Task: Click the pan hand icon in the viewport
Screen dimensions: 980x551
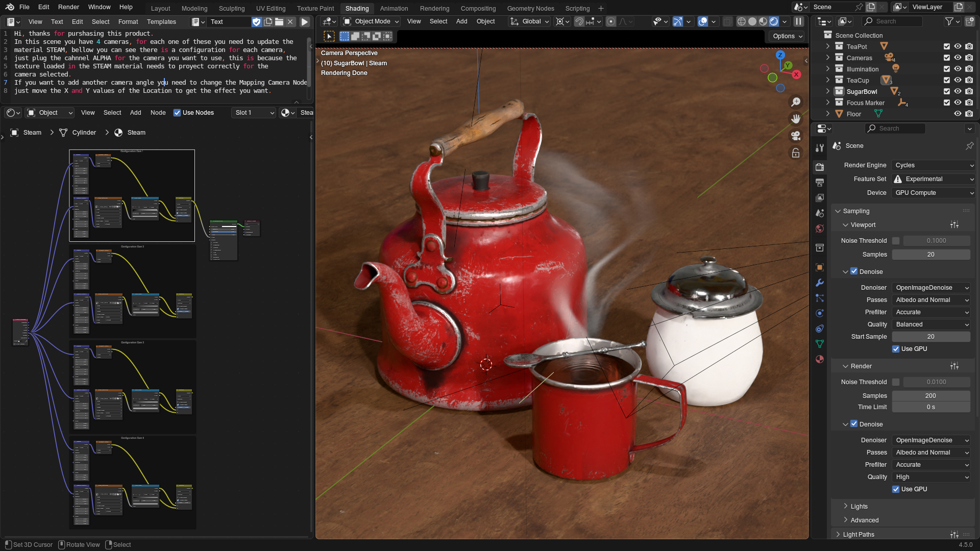Action: [795, 119]
